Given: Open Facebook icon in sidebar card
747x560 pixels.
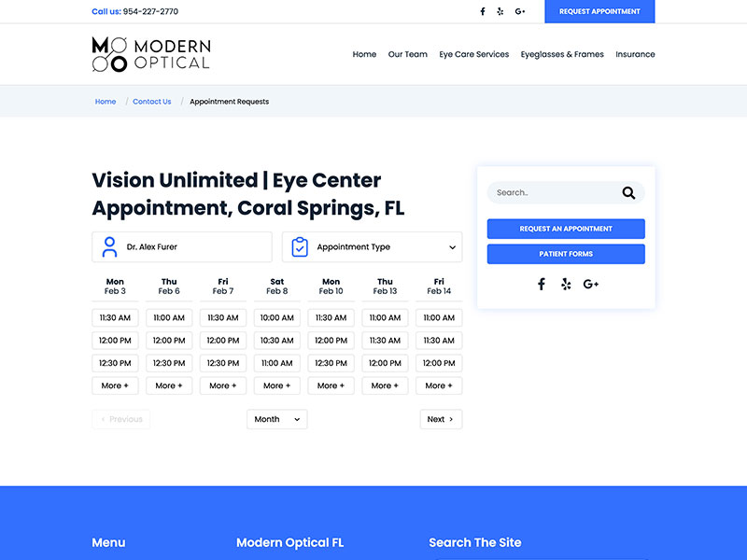Looking at the screenshot, I should click(542, 284).
